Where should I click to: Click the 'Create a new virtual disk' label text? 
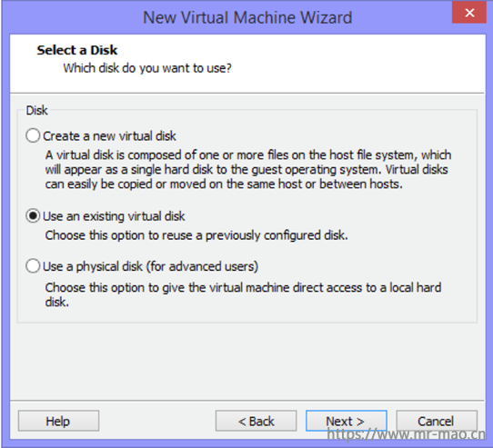(109, 136)
